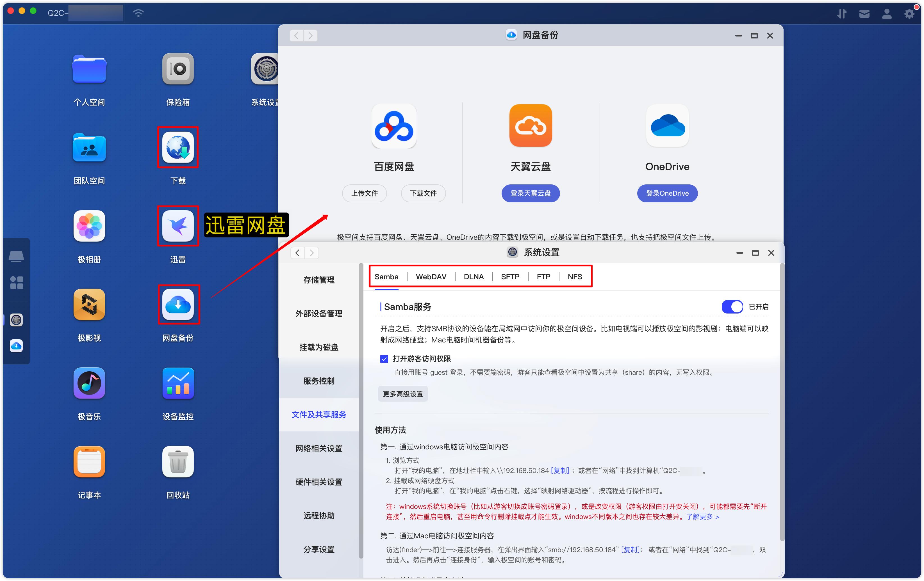Launch the 极音乐 music app
Viewport: 924px width, 581px height.
89,383
